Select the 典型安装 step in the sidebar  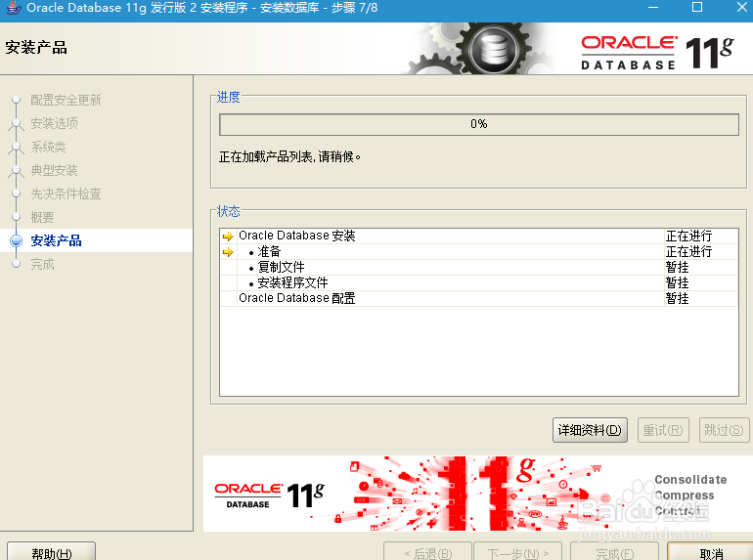tap(54, 170)
